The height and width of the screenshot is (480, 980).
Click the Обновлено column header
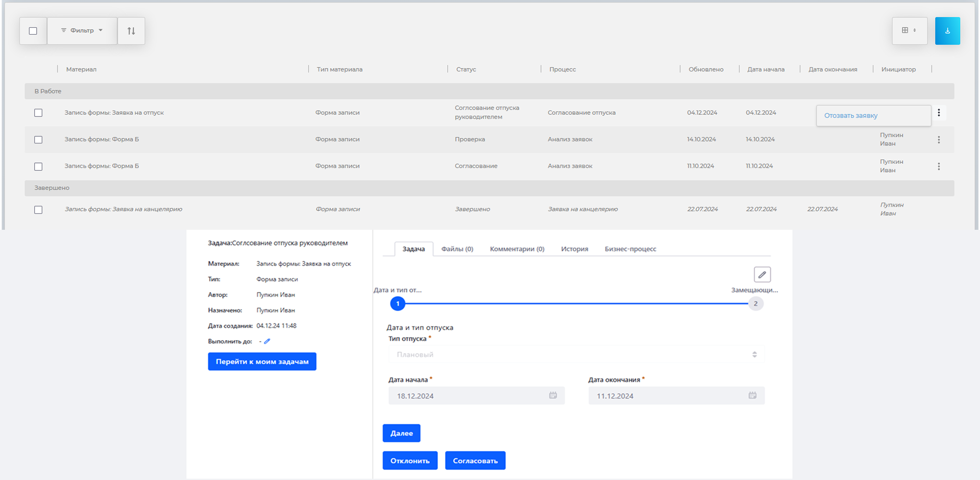point(706,69)
